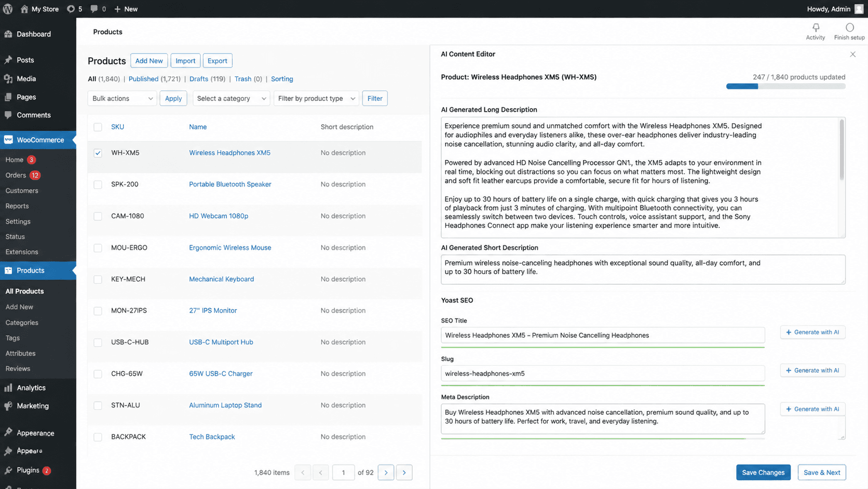868x489 pixels.
Task: Click the WooCommerce logo icon
Action: 8,140
